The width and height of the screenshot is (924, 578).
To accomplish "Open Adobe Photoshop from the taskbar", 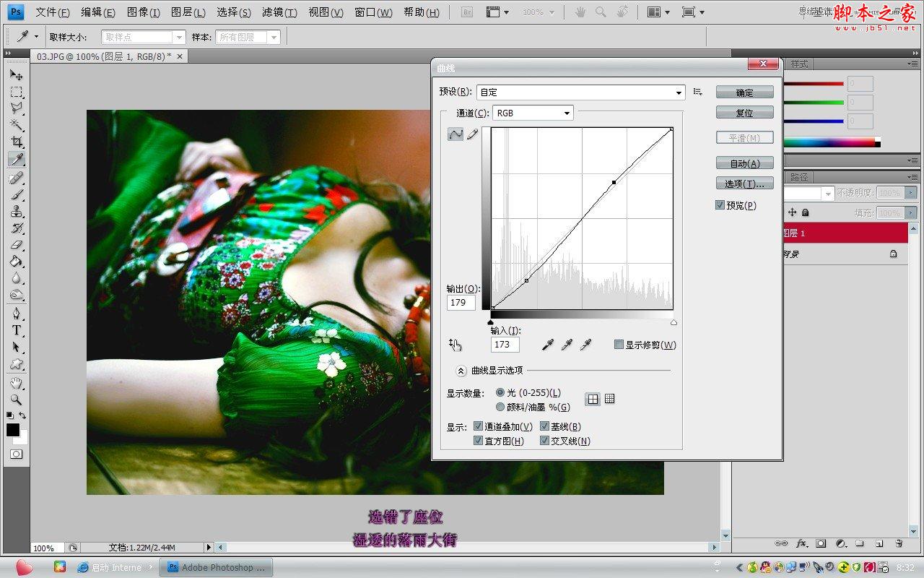I will point(216,567).
